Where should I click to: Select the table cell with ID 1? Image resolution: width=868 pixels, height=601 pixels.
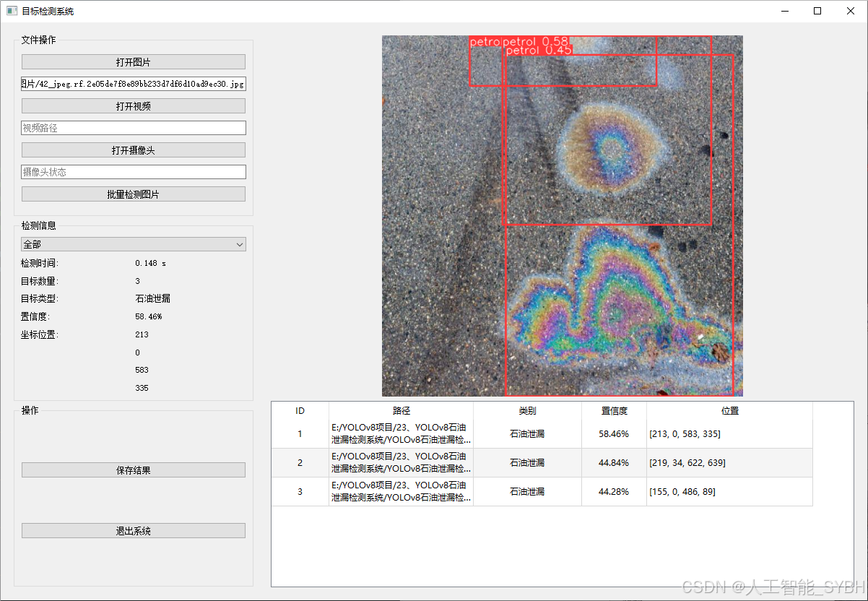(x=300, y=434)
